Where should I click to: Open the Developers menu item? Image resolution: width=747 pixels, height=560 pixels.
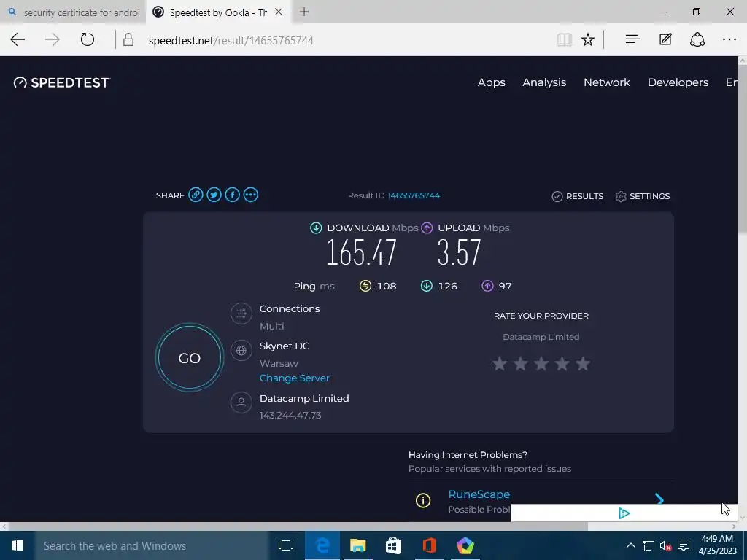tap(678, 82)
